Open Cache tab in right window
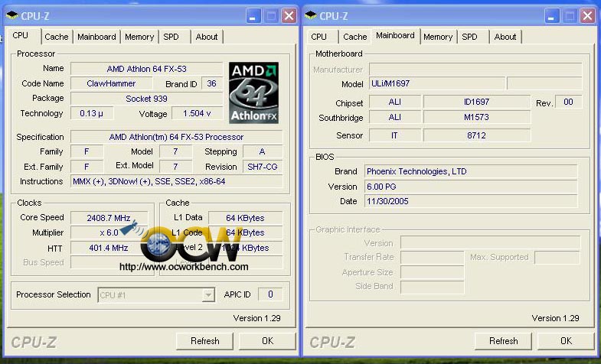The image size is (601, 364). click(355, 37)
